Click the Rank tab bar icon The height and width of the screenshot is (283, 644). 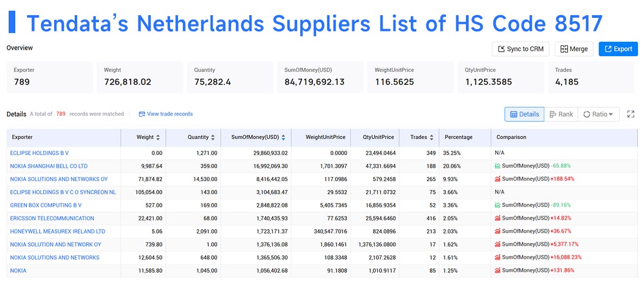pos(553,114)
